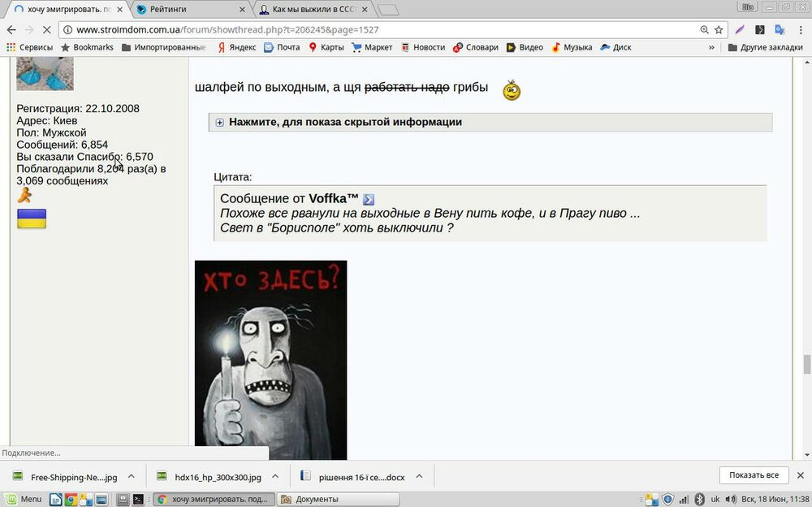Viewport: 812px width, 507px height.
Task: Open options for hdx16_hp_300x300.jpg chevron
Action: pos(275,476)
